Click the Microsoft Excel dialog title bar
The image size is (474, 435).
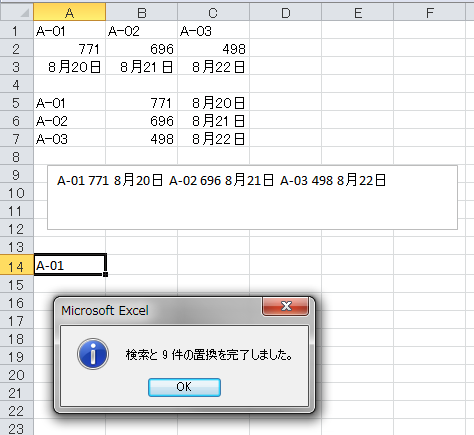[160, 310]
